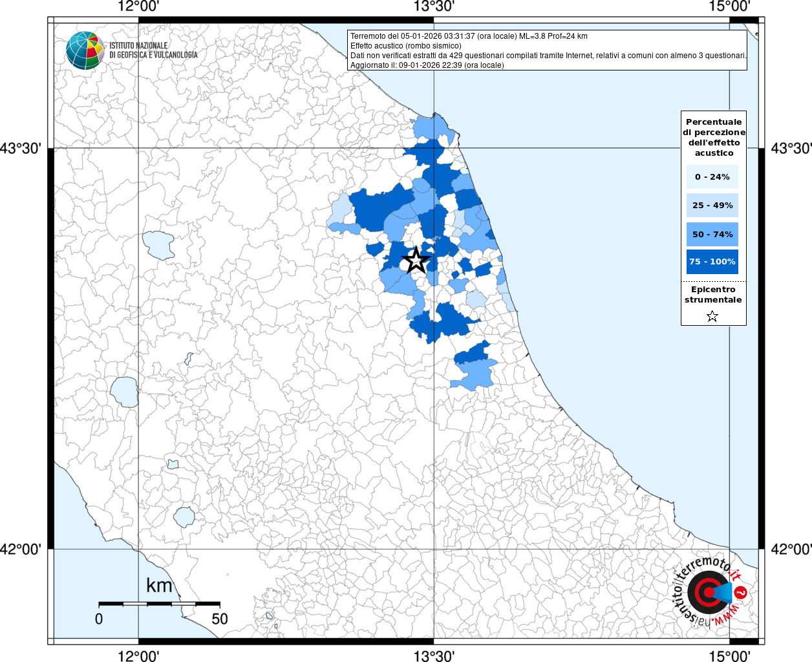Click the star symbol in the legend
Screen dimensions: 812x662
(x=712, y=316)
